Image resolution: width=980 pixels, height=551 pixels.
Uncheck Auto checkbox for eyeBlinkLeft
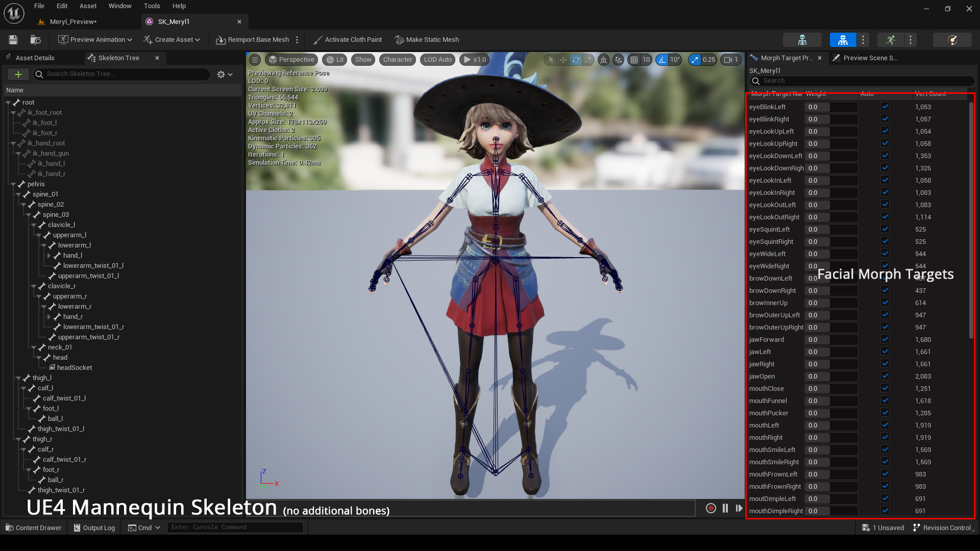(x=885, y=107)
